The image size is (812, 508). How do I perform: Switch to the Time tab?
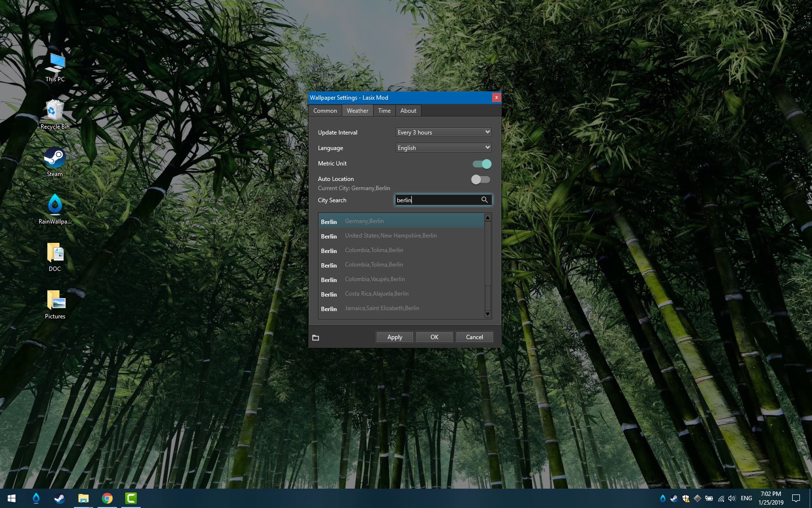tap(384, 110)
